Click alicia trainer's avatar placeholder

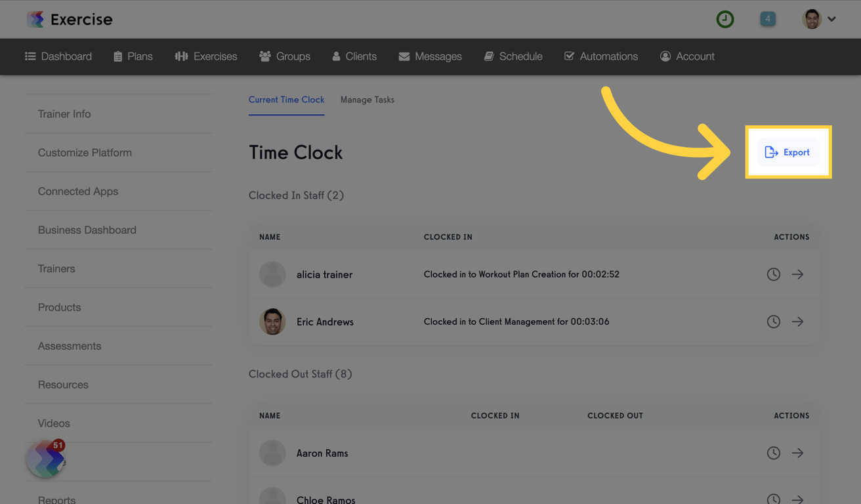[272, 274]
